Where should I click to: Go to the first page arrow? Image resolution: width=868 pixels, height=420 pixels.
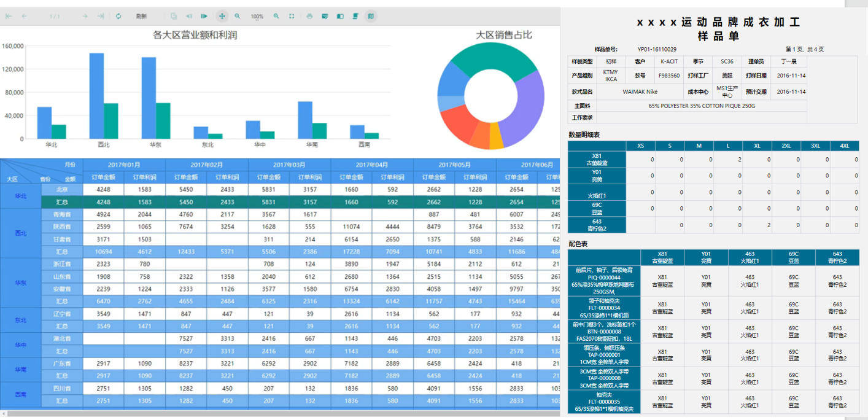click(9, 17)
